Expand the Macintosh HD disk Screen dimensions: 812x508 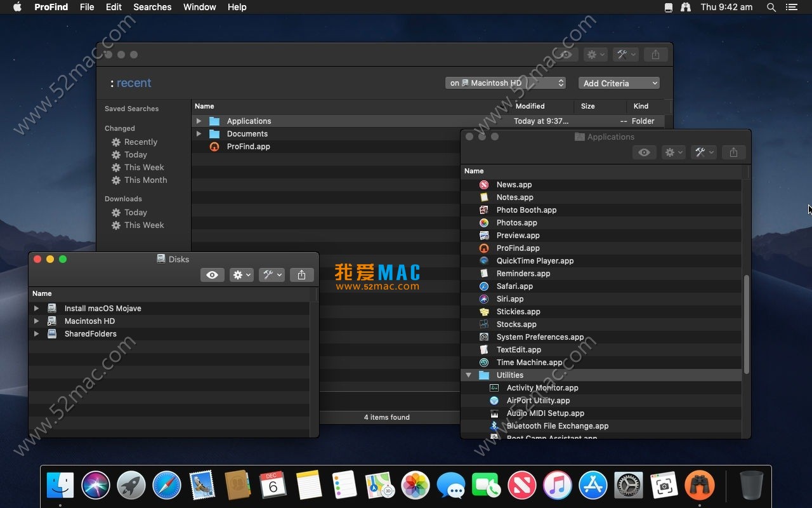[36, 321]
